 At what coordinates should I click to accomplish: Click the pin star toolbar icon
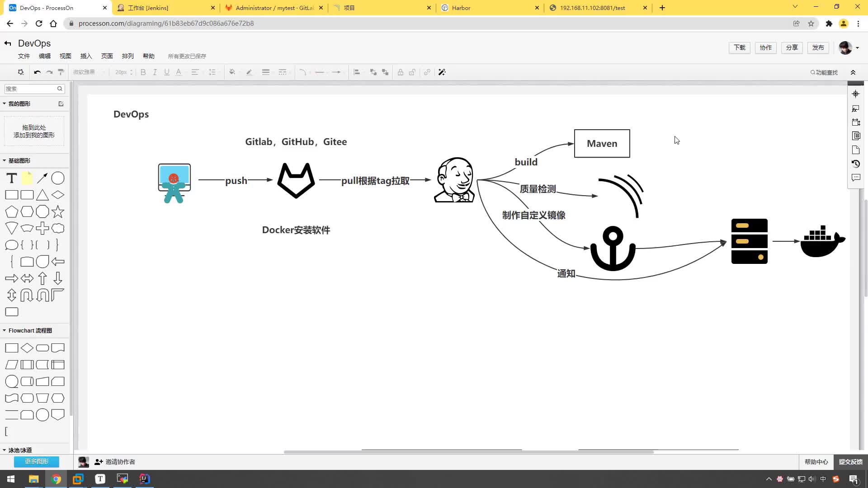(x=21, y=72)
